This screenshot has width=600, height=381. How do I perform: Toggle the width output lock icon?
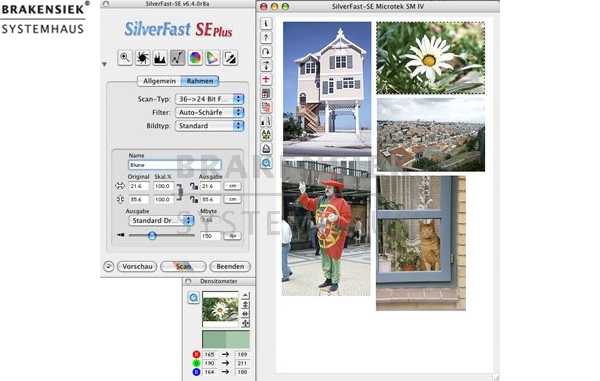pos(194,186)
